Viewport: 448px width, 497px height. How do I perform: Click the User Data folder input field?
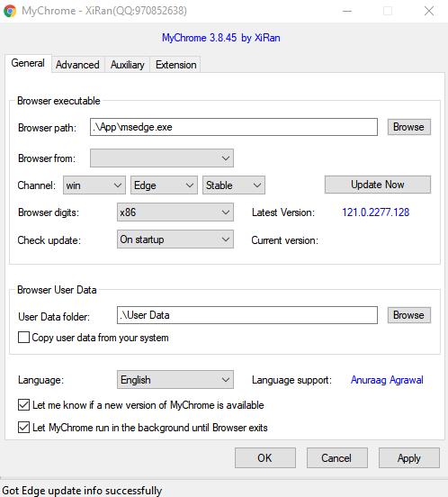(x=247, y=315)
